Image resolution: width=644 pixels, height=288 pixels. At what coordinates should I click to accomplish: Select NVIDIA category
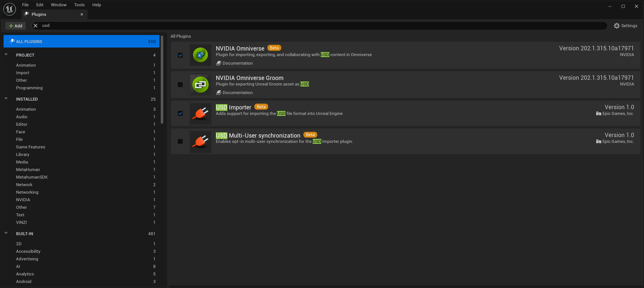point(82,200)
